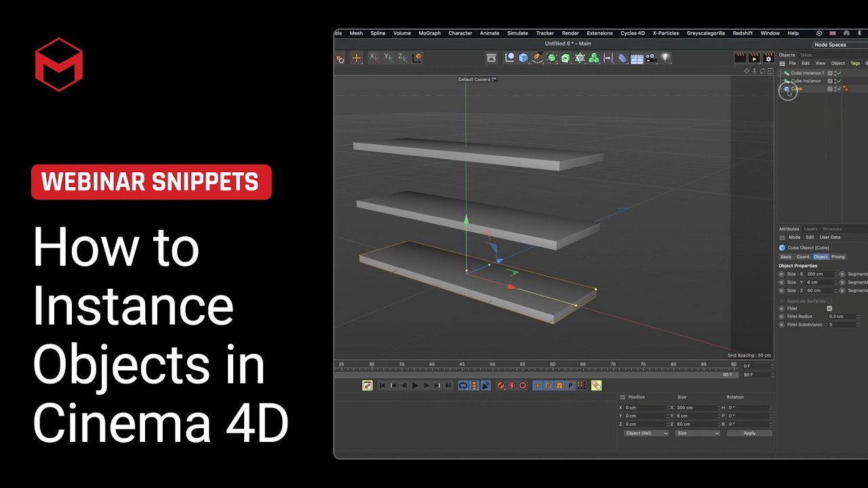The height and width of the screenshot is (488, 868).
Task: Click Mode in Attributes panel
Action: [794, 237]
